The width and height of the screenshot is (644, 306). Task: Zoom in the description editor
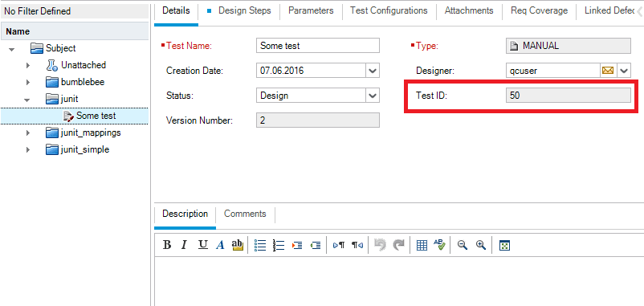click(481, 245)
